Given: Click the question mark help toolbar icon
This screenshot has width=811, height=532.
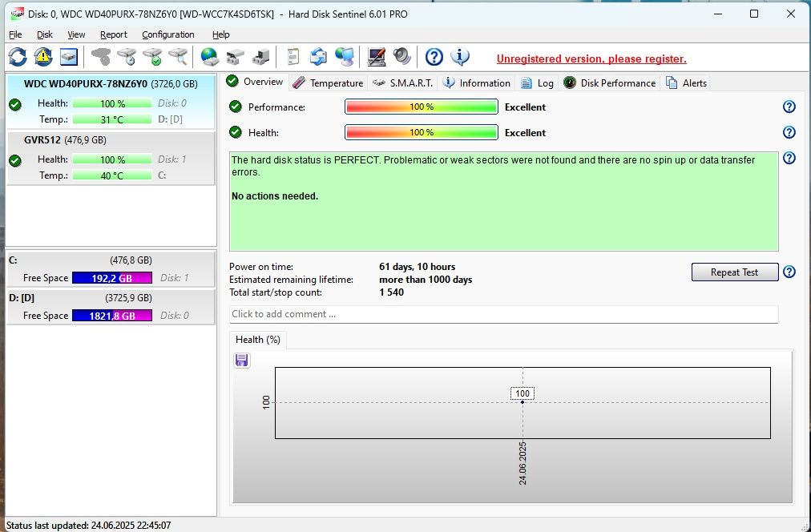Looking at the screenshot, I should (x=434, y=56).
